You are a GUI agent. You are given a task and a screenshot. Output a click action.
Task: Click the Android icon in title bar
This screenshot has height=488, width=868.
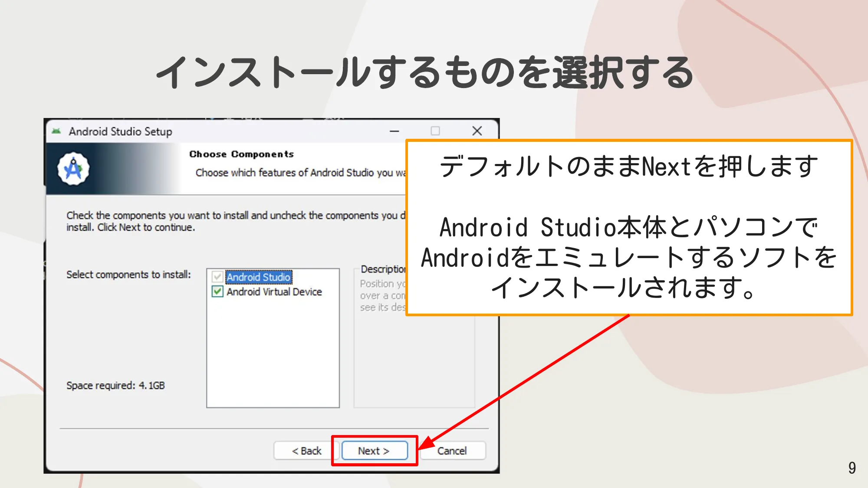(56, 131)
